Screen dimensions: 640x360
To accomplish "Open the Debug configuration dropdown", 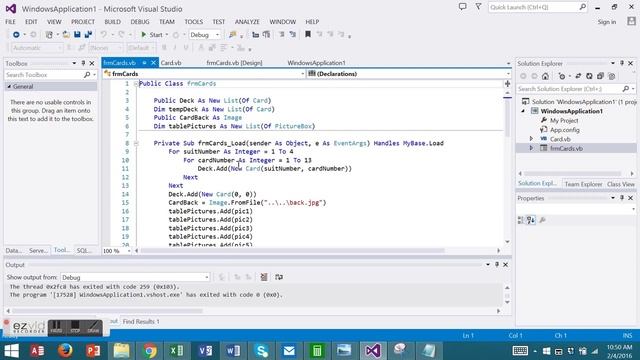I will click(205, 35).
